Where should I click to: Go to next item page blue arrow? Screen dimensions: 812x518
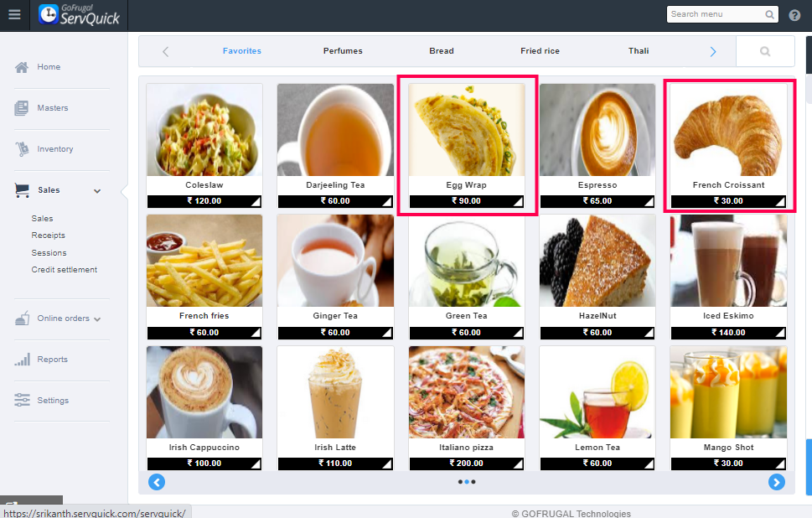point(776,482)
